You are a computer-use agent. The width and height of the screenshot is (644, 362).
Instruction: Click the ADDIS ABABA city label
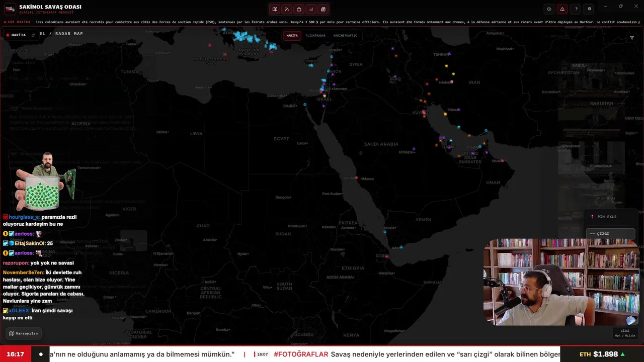[x=340, y=277]
